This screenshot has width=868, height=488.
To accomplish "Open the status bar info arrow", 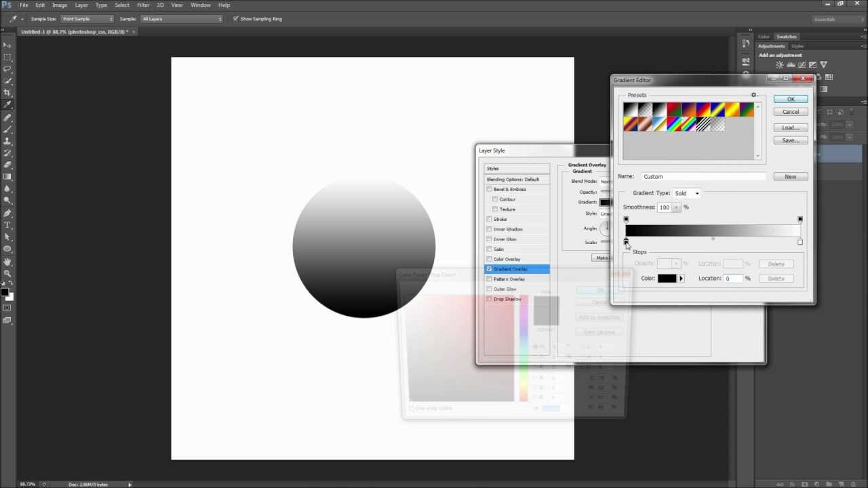I will click(130, 484).
